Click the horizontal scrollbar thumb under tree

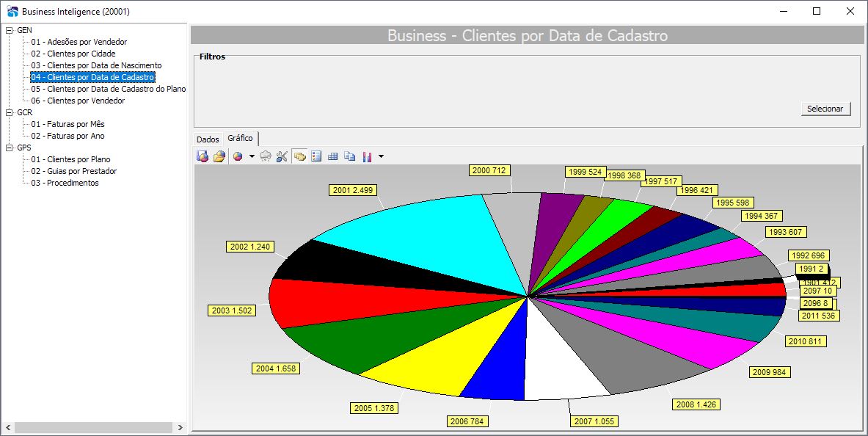click(93, 428)
